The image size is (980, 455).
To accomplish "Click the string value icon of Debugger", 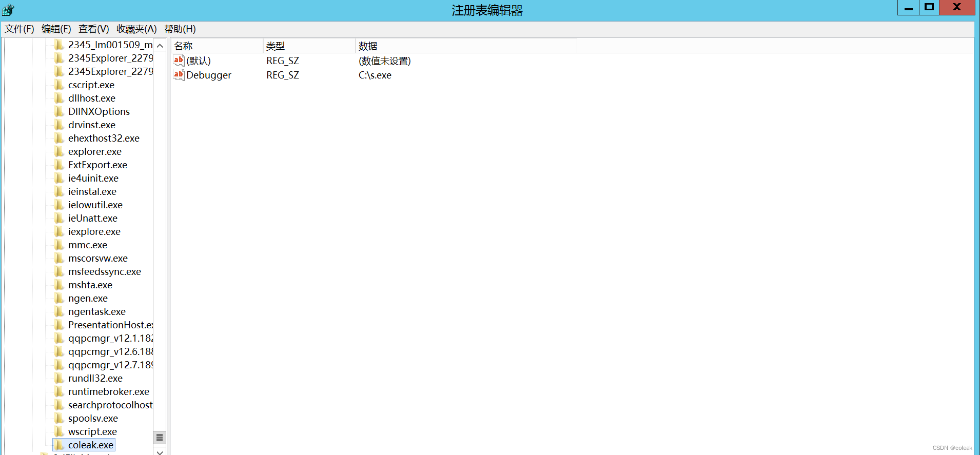I will coord(179,75).
